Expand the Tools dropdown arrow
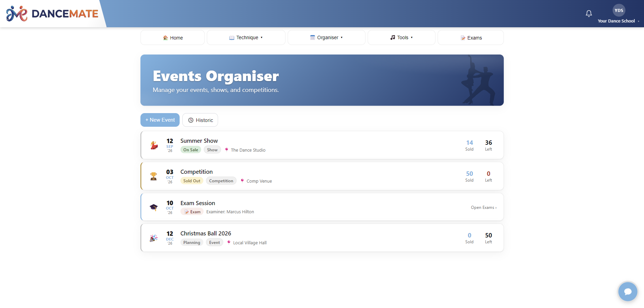644x308 pixels. click(x=412, y=37)
